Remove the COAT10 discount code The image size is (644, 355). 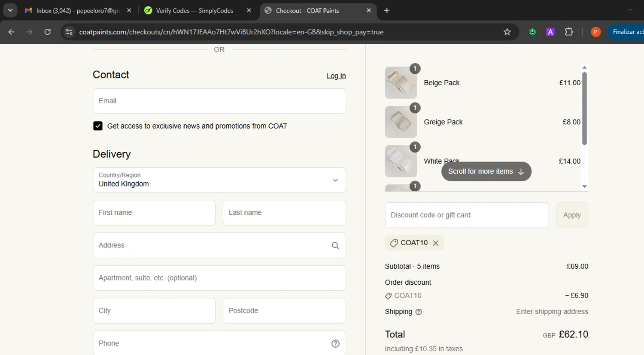point(436,243)
